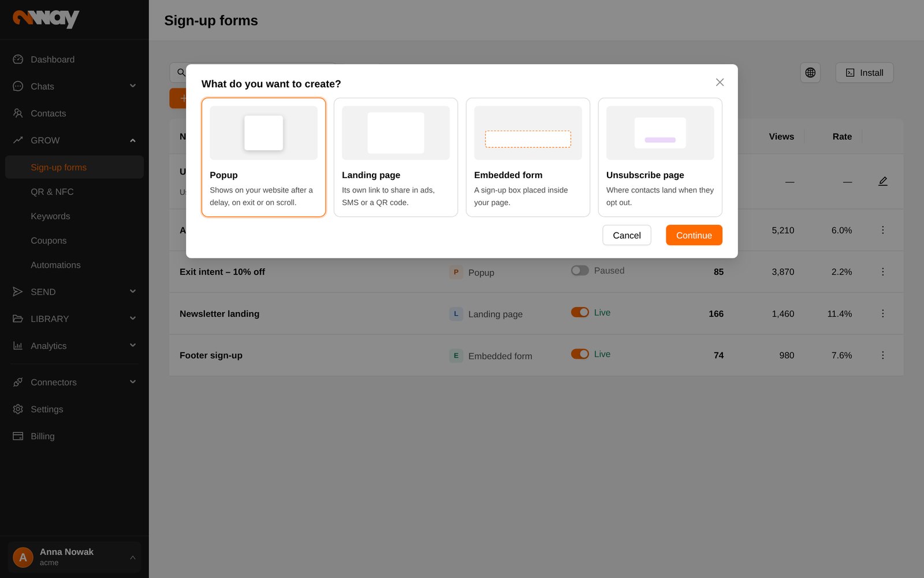The width and height of the screenshot is (924, 578).
Task: Click the globe language icon button
Action: [810, 73]
